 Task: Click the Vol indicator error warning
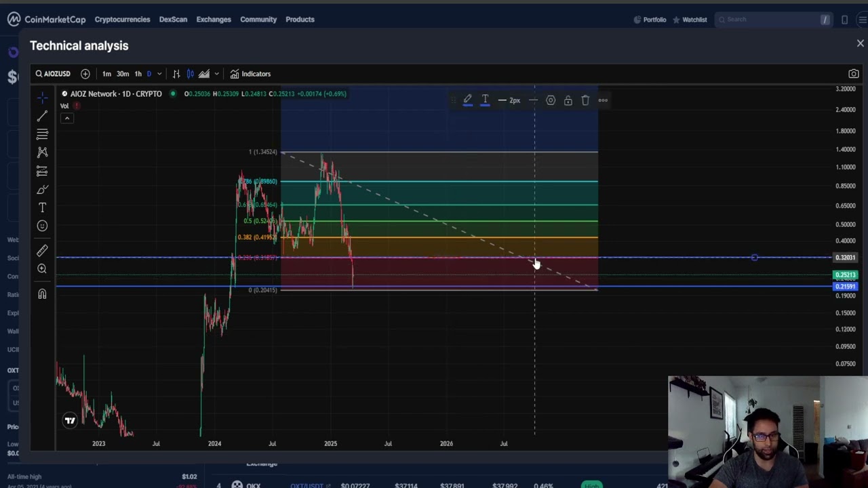click(x=77, y=106)
